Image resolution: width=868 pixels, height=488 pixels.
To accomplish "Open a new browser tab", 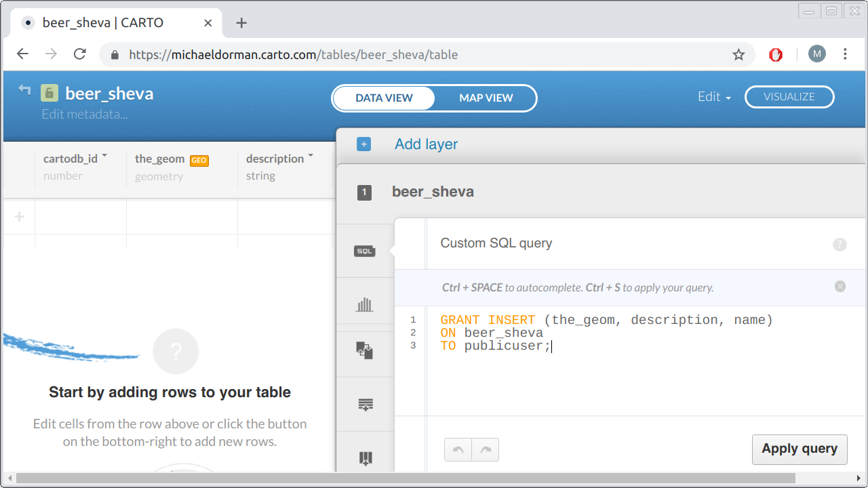I will [x=241, y=23].
